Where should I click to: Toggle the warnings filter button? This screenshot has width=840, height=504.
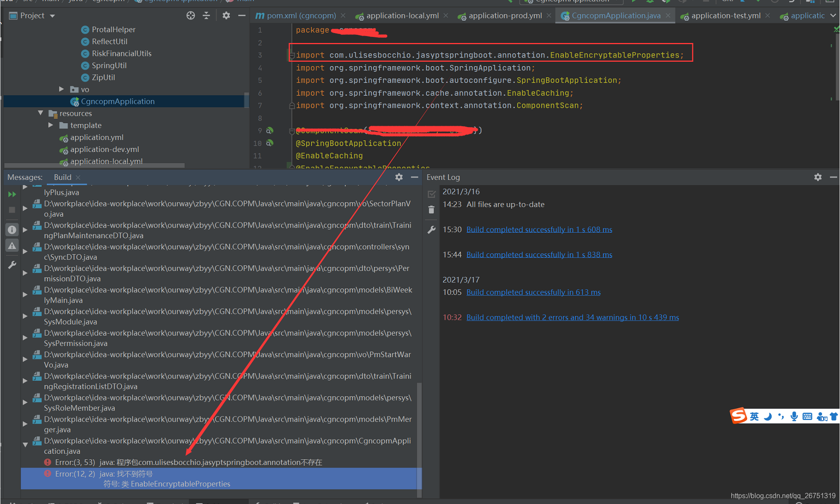click(12, 246)
